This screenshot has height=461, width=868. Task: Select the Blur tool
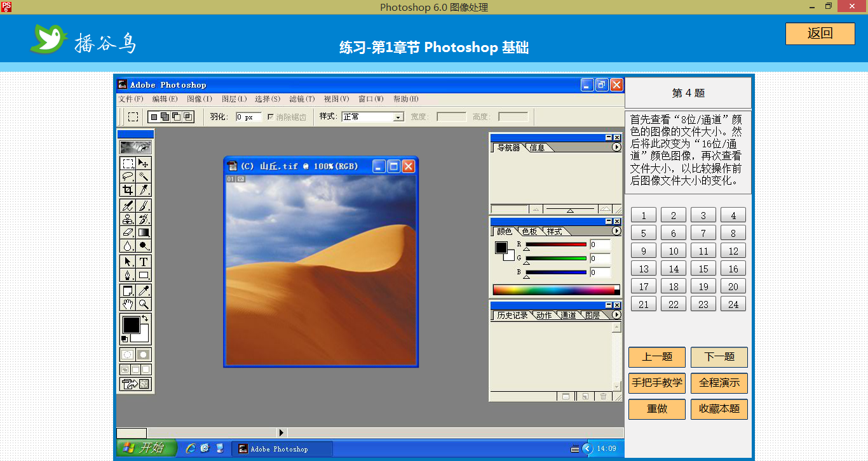(x=128, y=246)
